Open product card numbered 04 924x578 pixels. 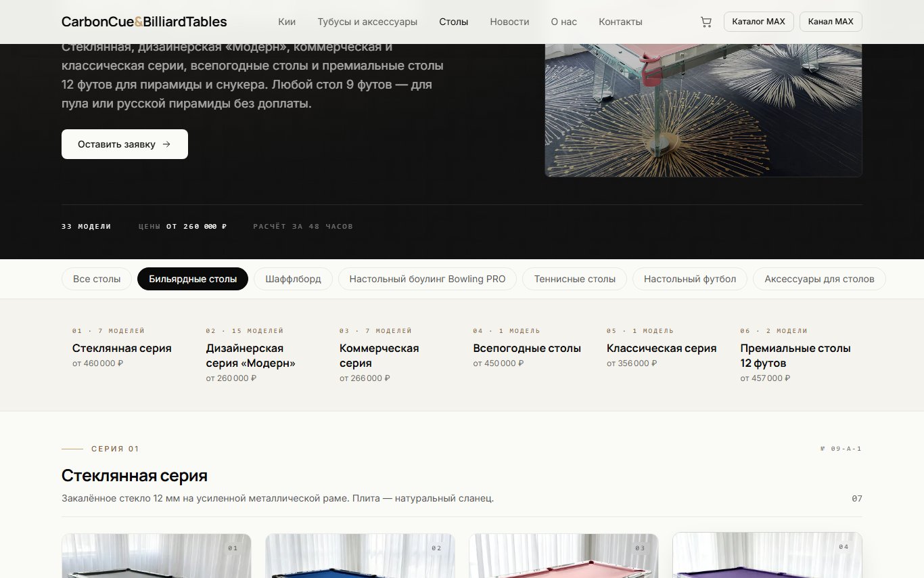point(767,555)
